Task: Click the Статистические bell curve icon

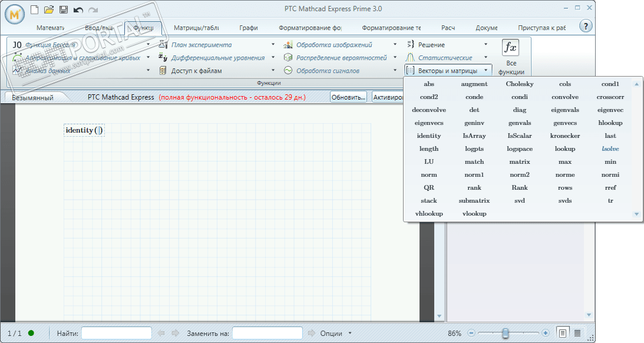Action: [410, 57]
